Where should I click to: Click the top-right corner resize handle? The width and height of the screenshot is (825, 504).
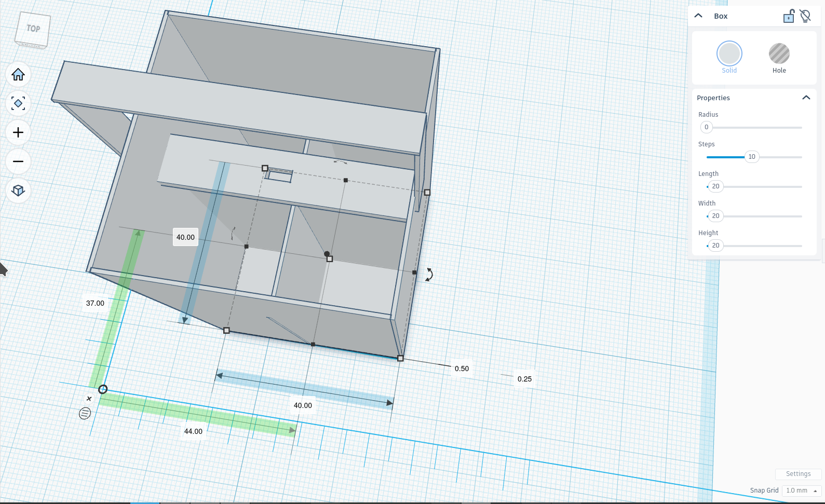coord(427,193)
